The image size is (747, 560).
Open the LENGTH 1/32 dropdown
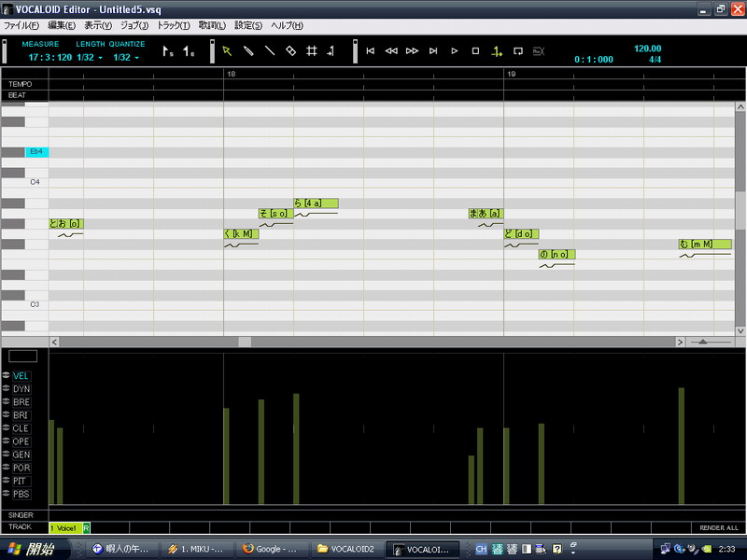[90, 58]
